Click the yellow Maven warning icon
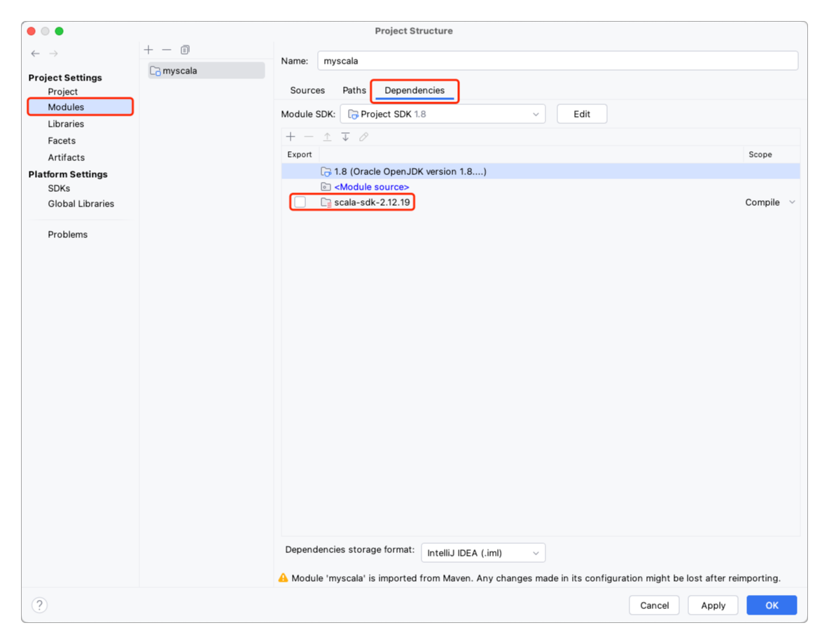The width and height of the screenshot is (829, 644). point(284,578)
